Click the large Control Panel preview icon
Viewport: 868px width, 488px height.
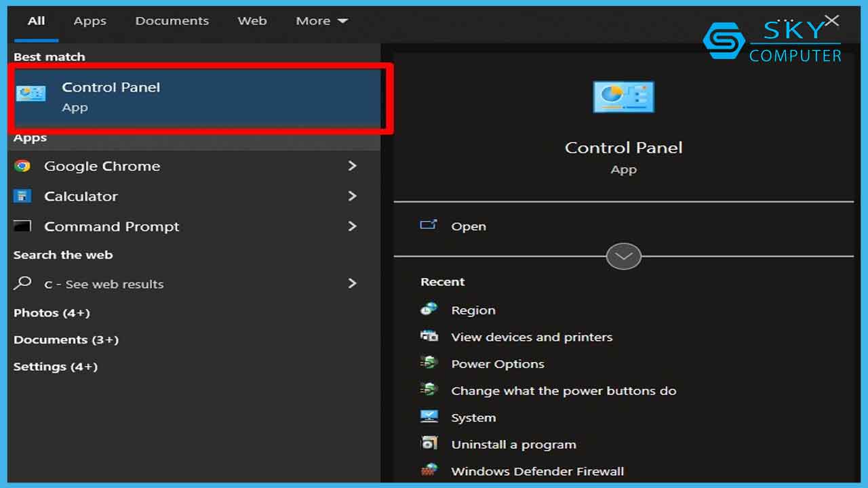[x=623, y=97]
